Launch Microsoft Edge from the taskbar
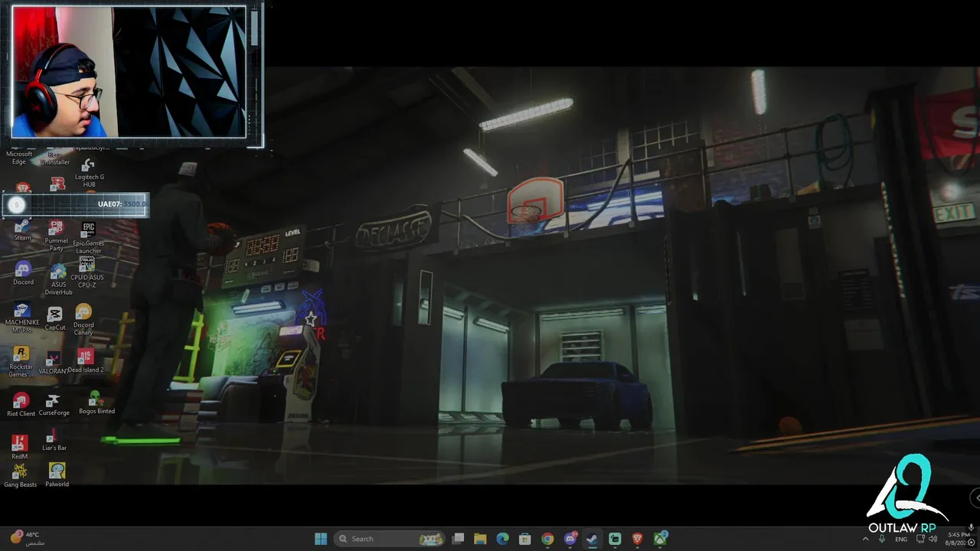The image size is (980, 551). coord(502,539)
